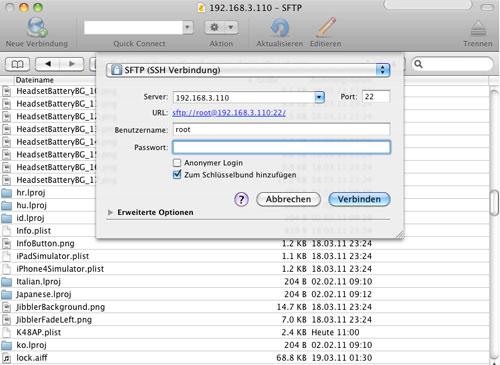Click the Neue Verbindung globe icon
Viewport: 500px width, 365px height.
point(37,27)
